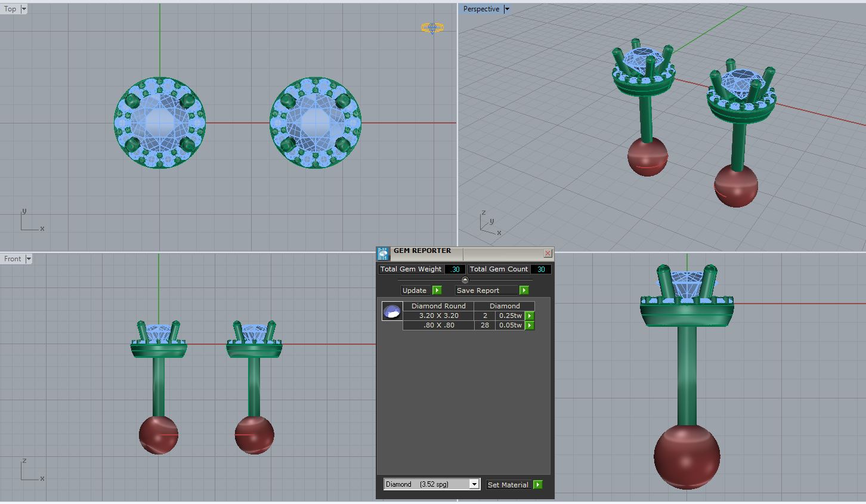Select the right earring in the Top viewport

(x=316, y=123)
